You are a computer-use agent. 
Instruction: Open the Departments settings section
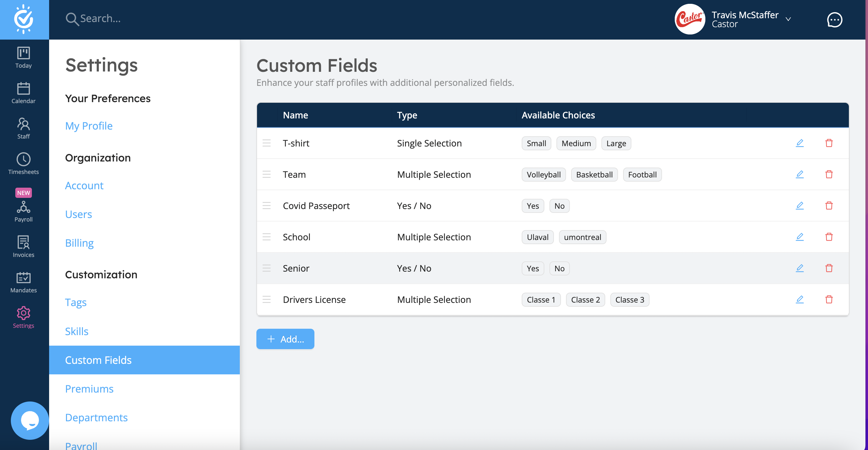coord(96,417)
